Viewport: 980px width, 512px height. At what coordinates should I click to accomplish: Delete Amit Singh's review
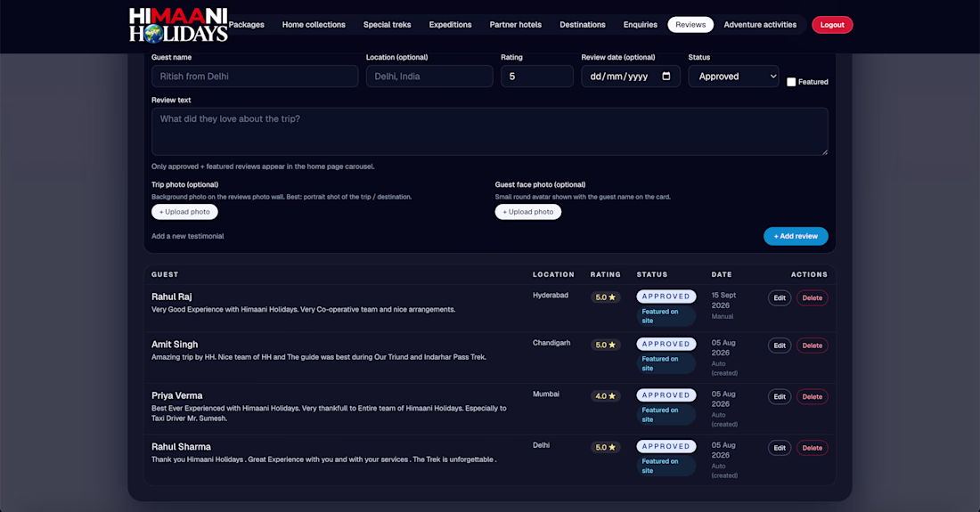812,345
